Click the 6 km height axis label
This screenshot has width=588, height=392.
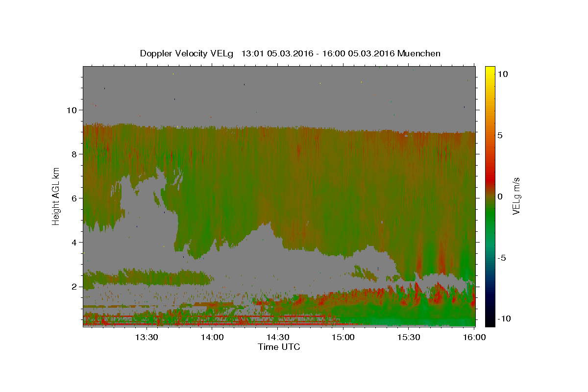[74, 198]
